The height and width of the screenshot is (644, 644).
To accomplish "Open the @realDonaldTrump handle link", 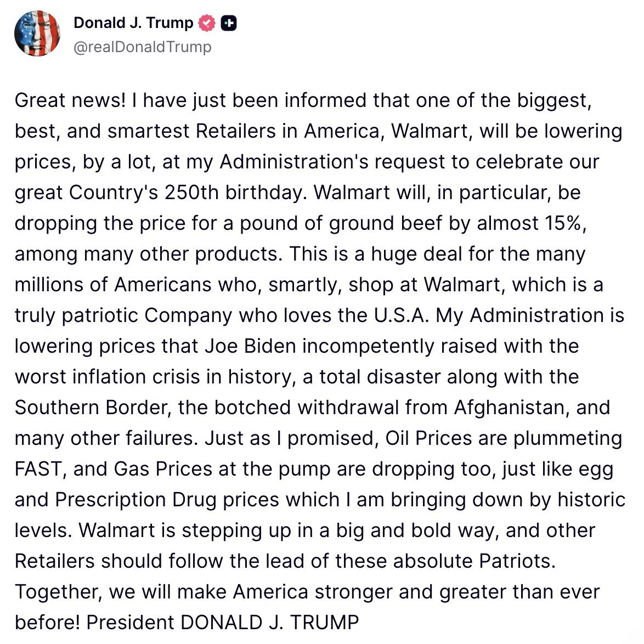I will (x=143, y=47).
